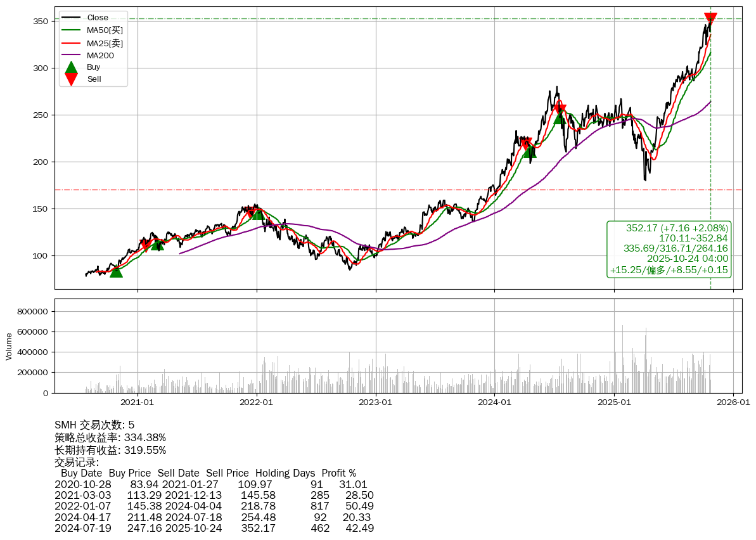Click the purple MA200 line sample in legend
The width and height of the screenshot is (756, 540).
point(72,56)
